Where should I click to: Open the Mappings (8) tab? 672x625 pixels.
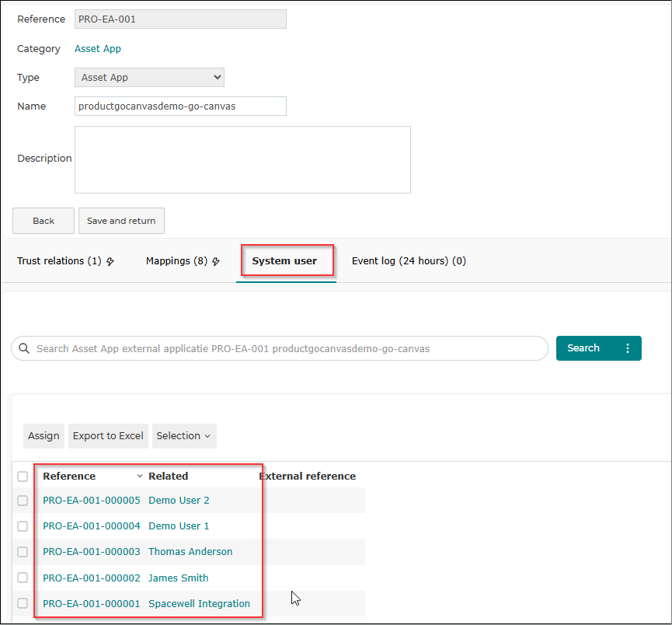[x=176, y=261]
